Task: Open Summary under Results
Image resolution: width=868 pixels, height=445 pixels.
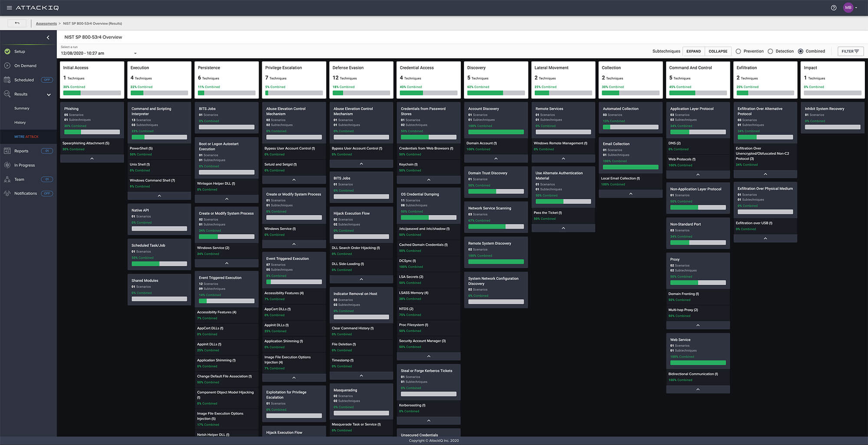Action: tap(22, 109)
